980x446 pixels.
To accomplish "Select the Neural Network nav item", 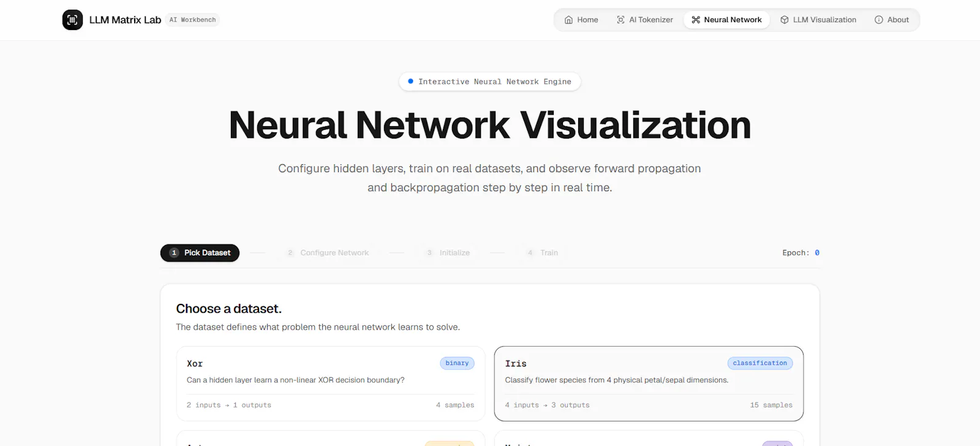I will coord(726,20).
